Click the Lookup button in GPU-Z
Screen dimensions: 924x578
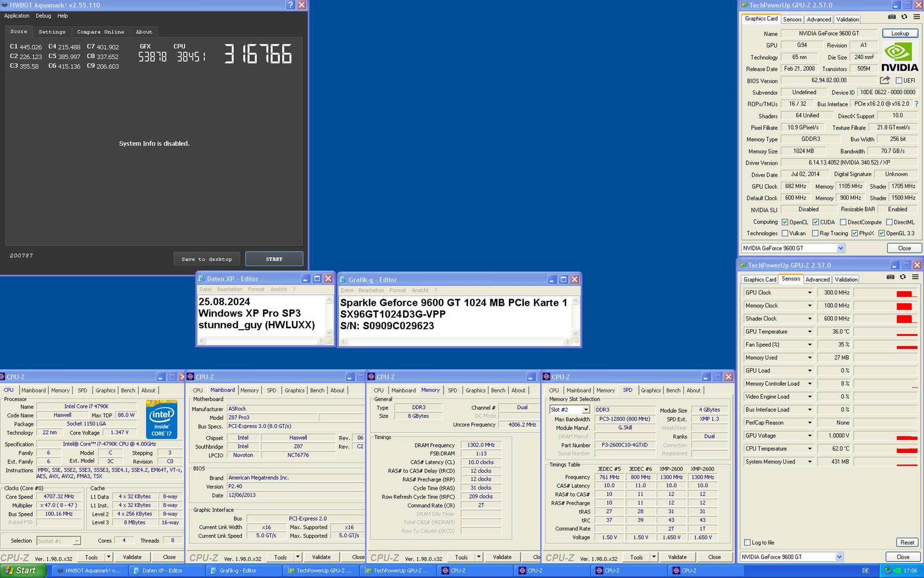pos(900,33)
